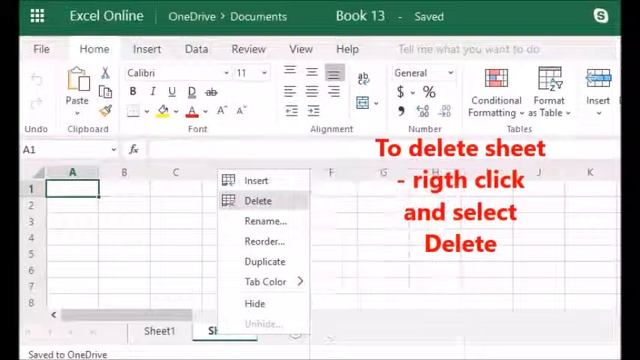The width and height of the screenshot is (640, 360).
Task: Toggle Bold formatting
Action: 133,91
